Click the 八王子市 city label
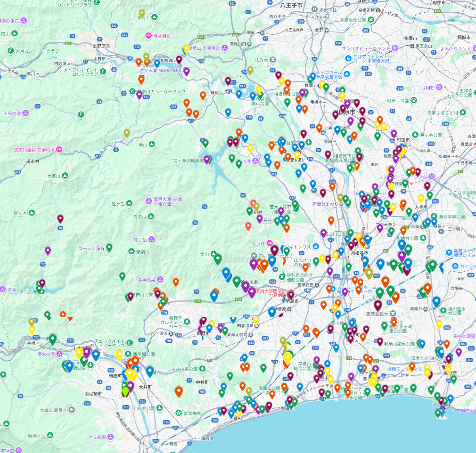 (291, 6)
